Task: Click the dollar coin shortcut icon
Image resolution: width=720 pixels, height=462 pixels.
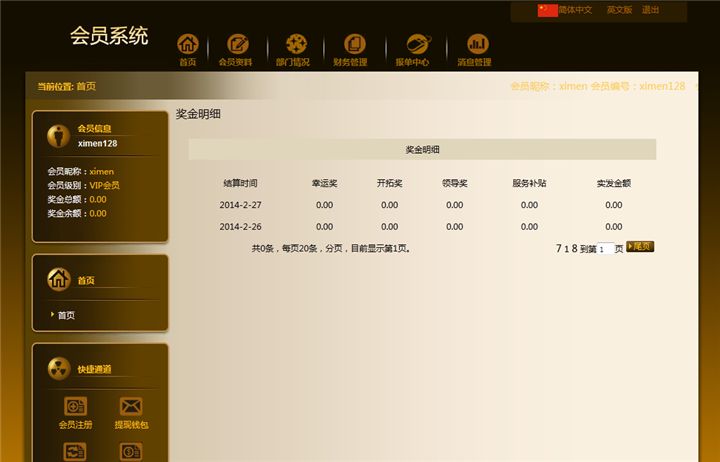Action: (x=131, y=452)
